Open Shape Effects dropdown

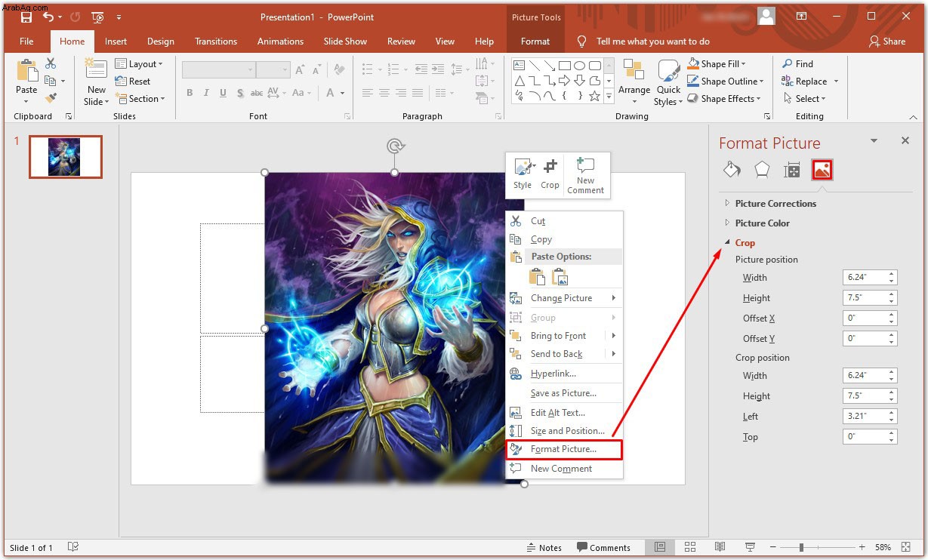(724, 99)
